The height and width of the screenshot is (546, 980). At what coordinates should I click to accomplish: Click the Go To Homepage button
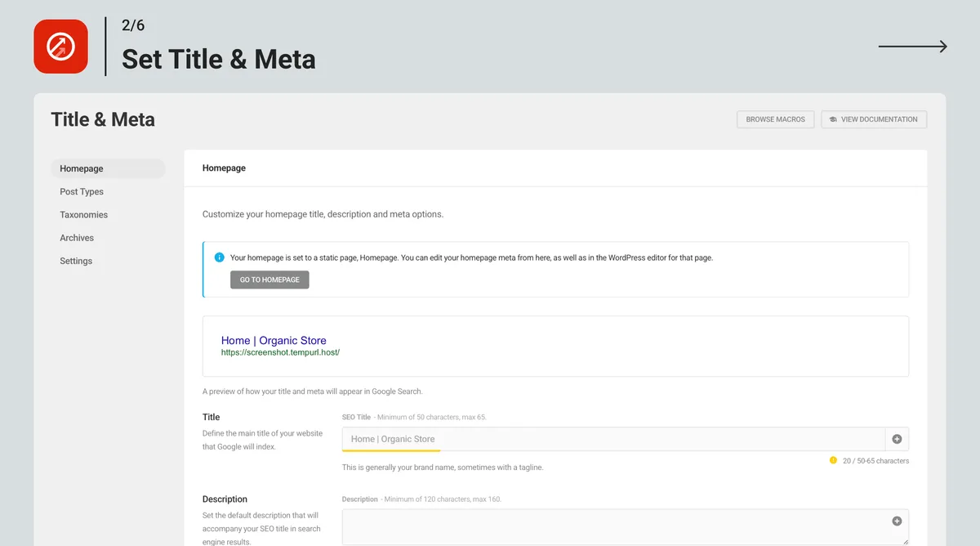coord(269,280)
